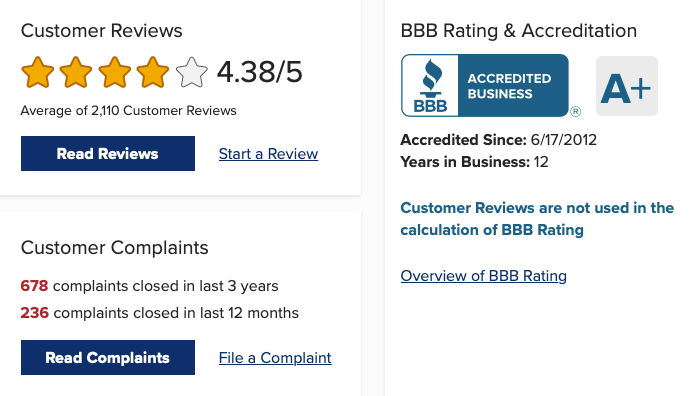Open Read Complaints button
This screenshot has width=696, height=396.
[x=108, y=358]
